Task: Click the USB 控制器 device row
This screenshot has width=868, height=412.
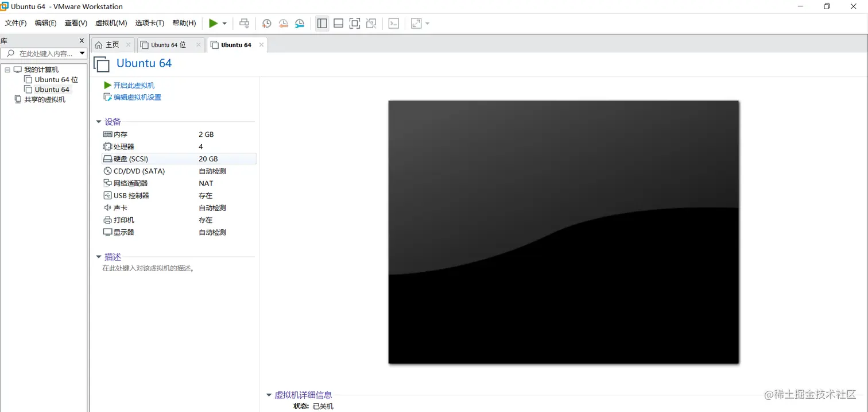Action: pyautogui.click(x=179, y=195)
